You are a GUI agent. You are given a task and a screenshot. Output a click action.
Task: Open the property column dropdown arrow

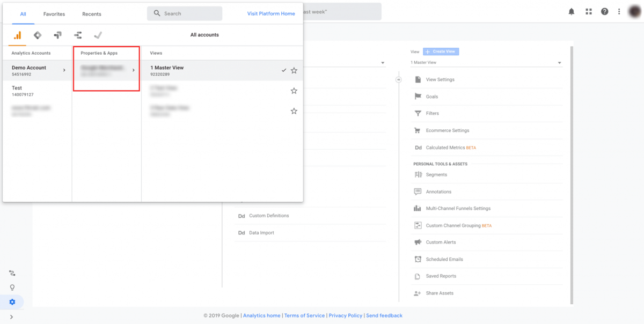(x=383, y=63)
